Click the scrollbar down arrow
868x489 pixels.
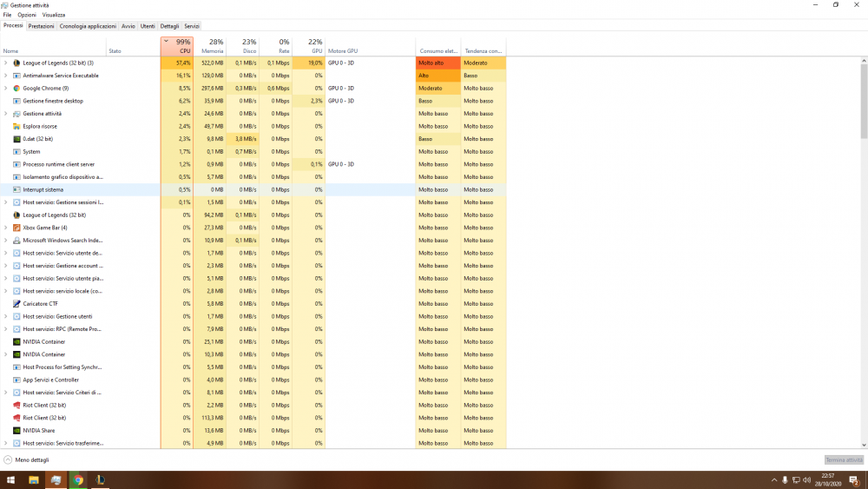[x=864, y=445]
